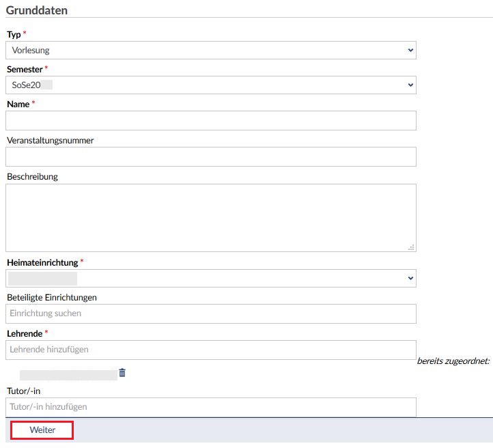Click into the Veranstaltungsnummer field
This screenshot has height=448, width=493.
coord(210,157)
